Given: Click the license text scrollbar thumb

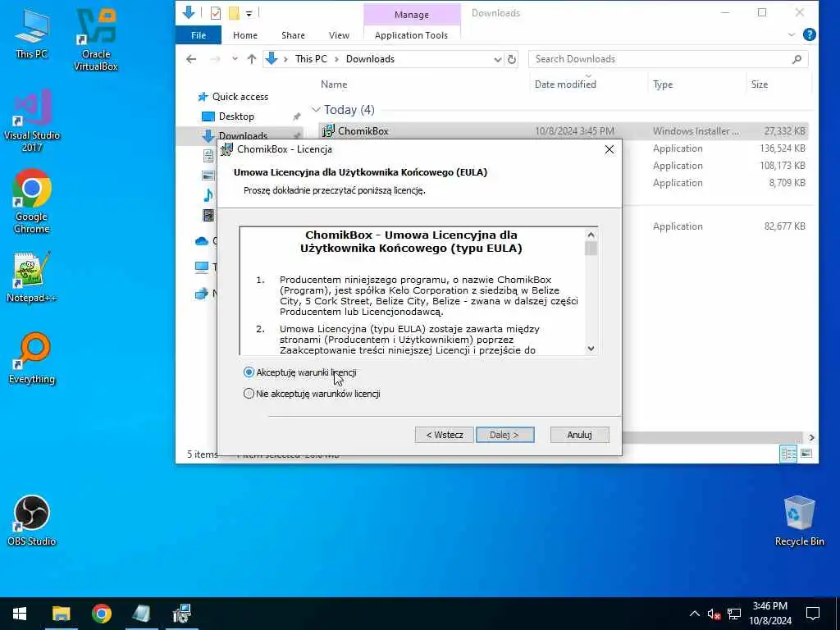Looking at the screenshot, I should tap(591, 248).
